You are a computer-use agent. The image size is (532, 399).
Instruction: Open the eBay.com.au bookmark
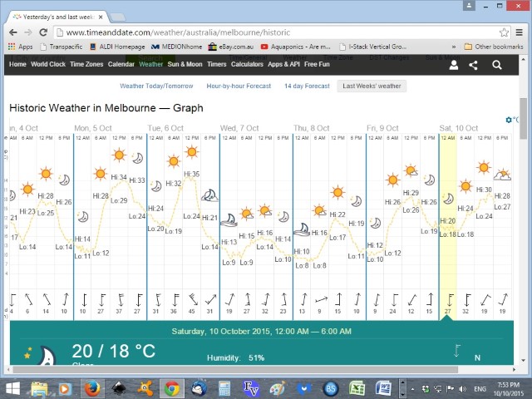pos(231,47)
